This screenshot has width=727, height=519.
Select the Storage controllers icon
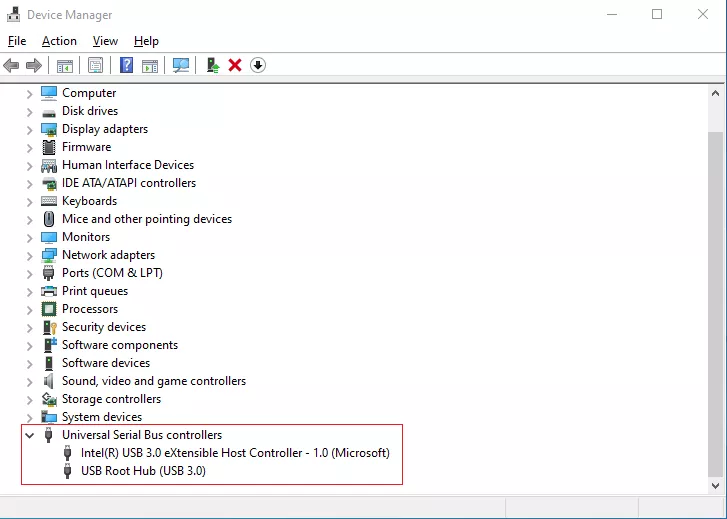pos(49,399)
